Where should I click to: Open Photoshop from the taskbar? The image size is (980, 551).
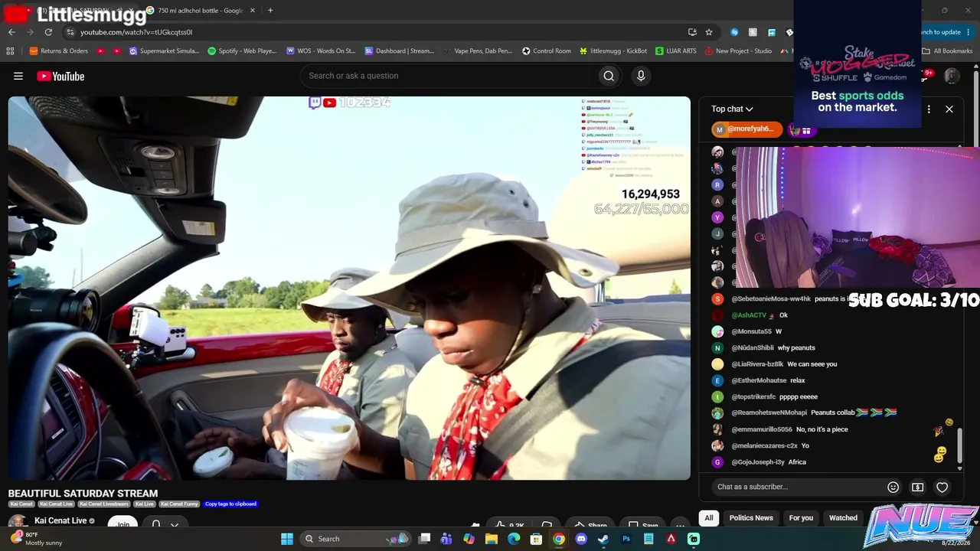click(626, 539)
